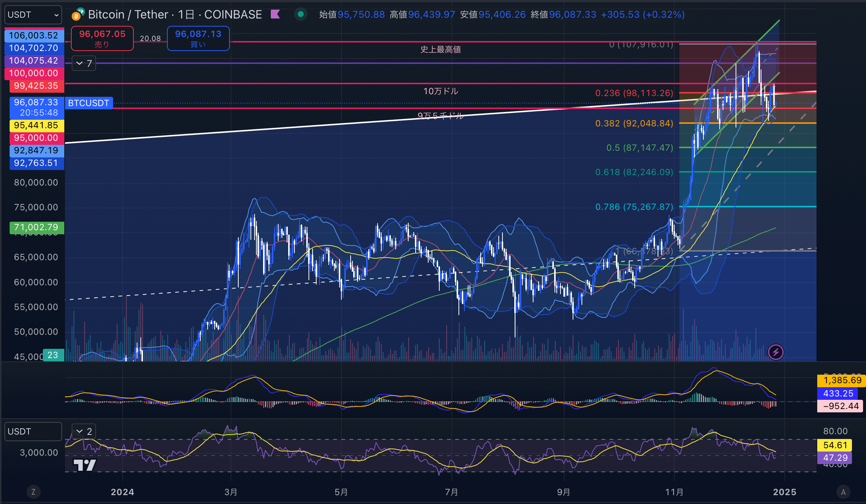The image size is (866, 504).
Task: Click the 7月 label on time axis
Action: (451, 492)
